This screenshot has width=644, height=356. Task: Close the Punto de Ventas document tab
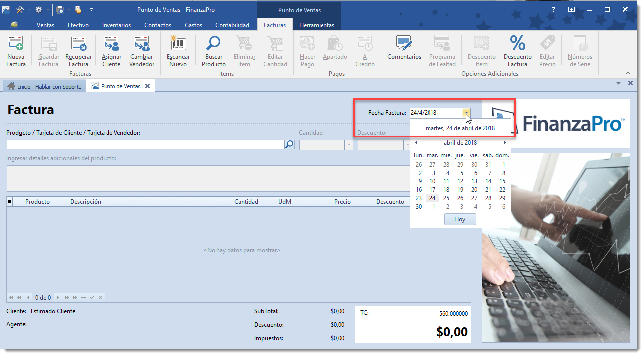147,86
